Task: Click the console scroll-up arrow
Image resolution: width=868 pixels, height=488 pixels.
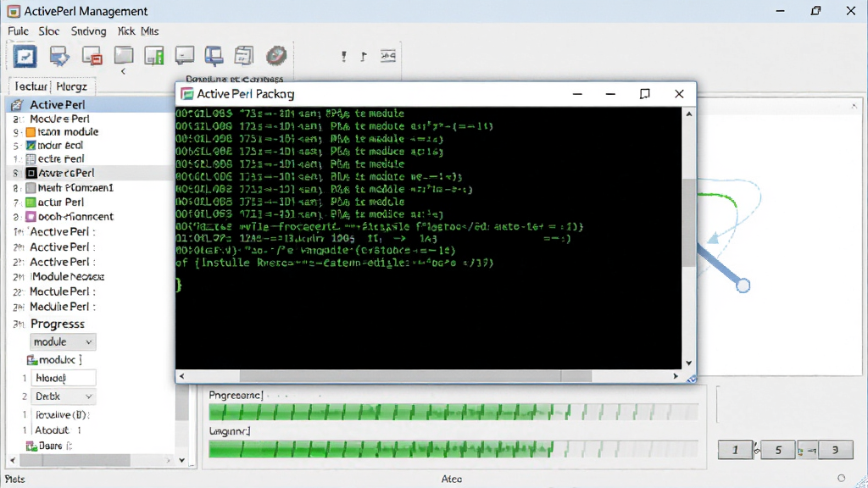Action: coord(688,114)
